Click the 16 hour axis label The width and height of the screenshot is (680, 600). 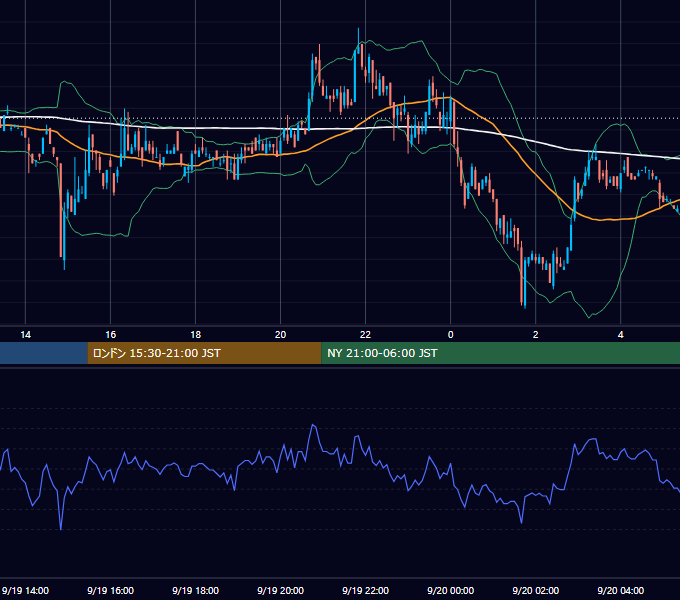[x=111, y=335]
